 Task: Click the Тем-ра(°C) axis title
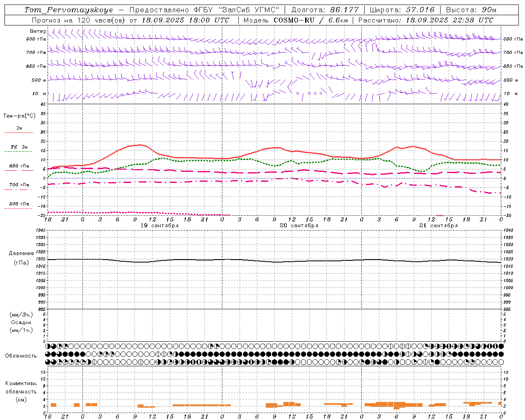point(19,116)
